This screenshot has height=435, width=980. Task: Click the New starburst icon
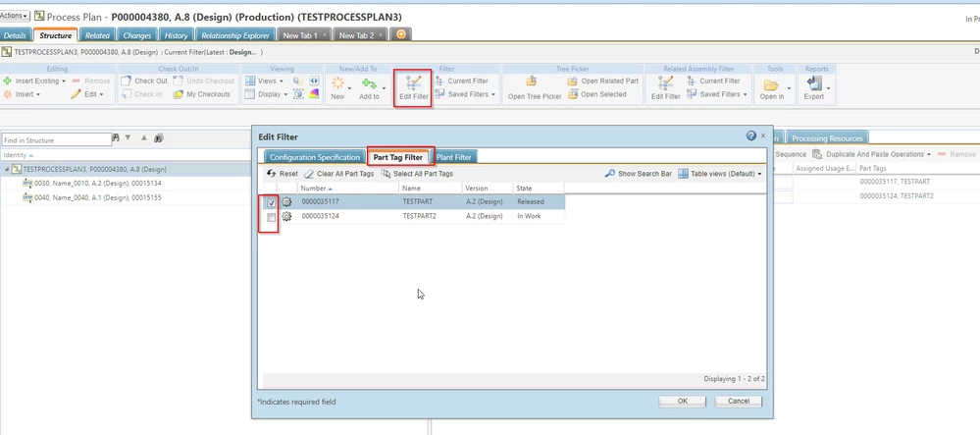tap(337, 83)
